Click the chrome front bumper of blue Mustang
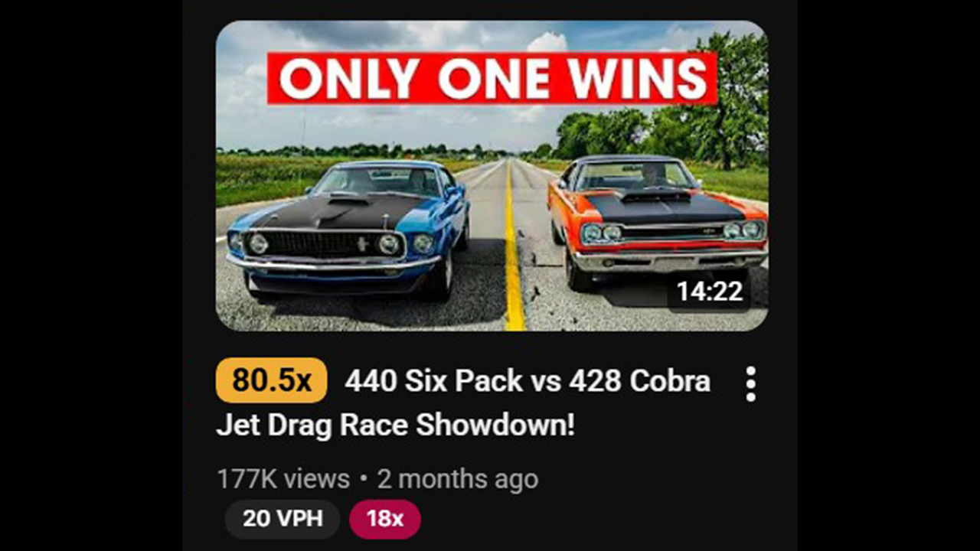Image resolution: width=980 pixels, height=551 pixels. click(x=334, y=264)
